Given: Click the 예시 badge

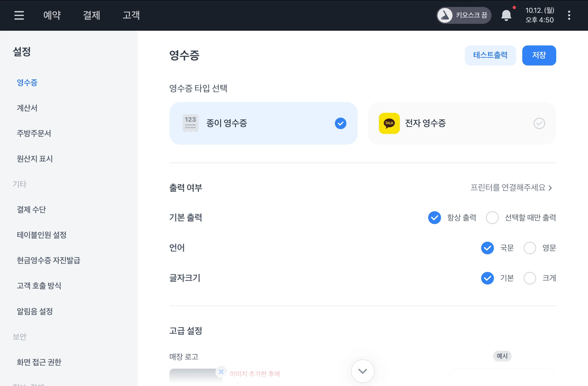Looking at the screenshot, I should tap(502, 356).
